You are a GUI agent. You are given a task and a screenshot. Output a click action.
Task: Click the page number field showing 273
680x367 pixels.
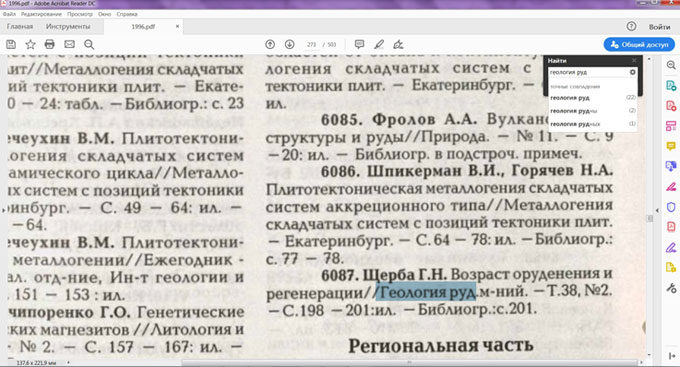click(311, 44)
